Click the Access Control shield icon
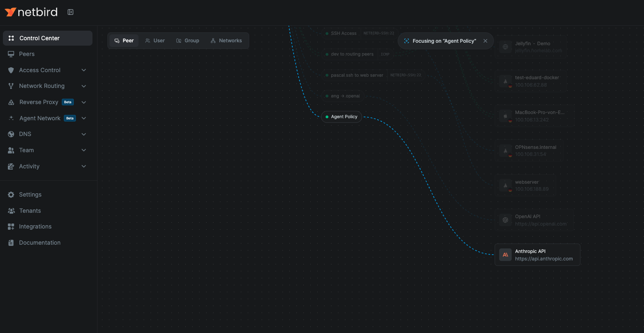The image size is (644, 333). point(11,70)
